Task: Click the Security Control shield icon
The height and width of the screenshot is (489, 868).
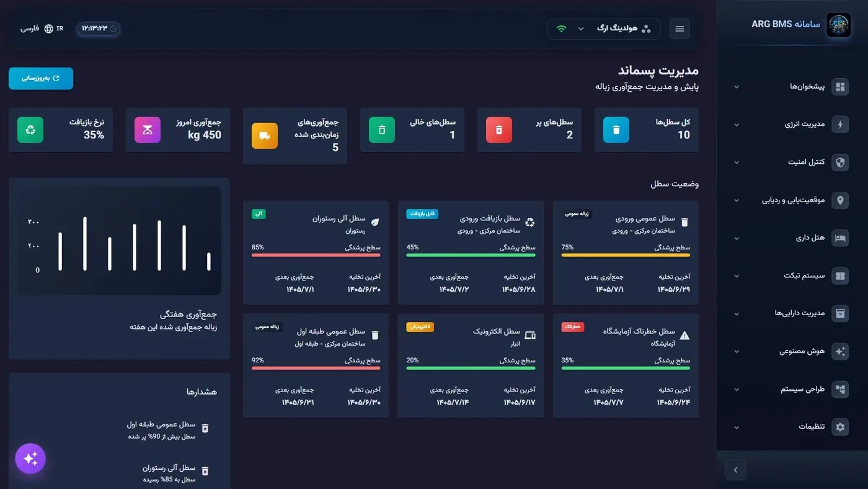Action: tap(840, 163)
